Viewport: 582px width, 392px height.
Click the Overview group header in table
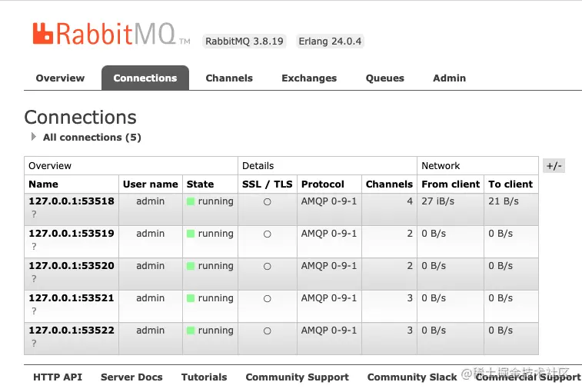(50, 165)
